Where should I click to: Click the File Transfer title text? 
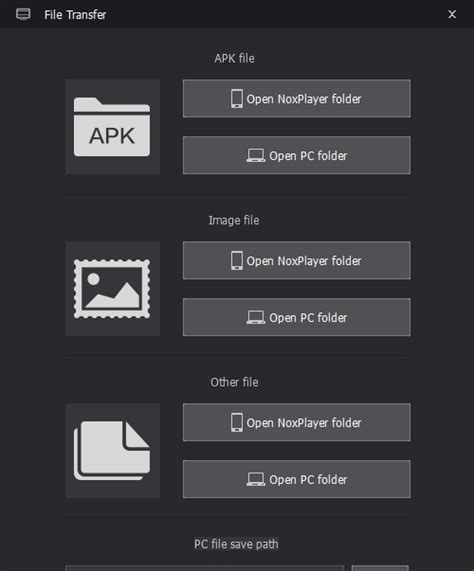coord(75,15)
